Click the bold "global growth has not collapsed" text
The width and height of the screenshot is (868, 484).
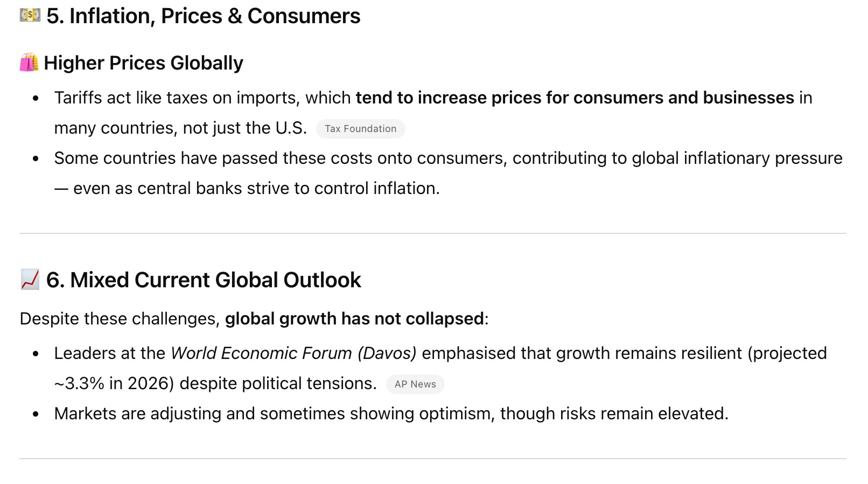354,319
